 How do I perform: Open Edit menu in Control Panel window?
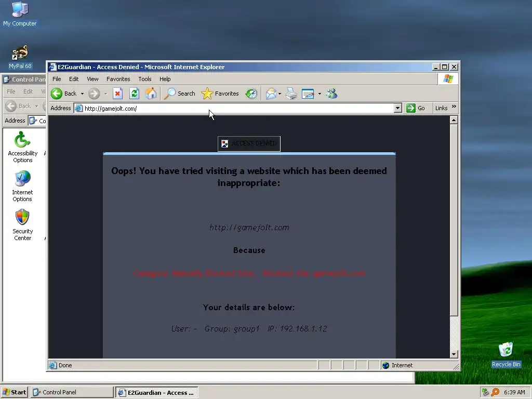point(28,91)
